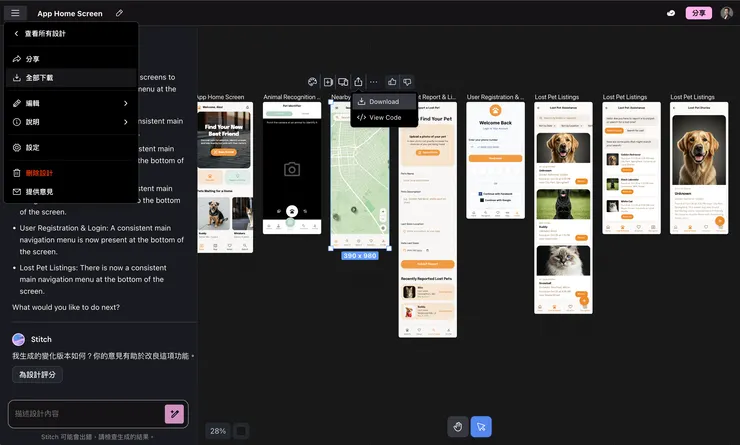740x445 pixels.
Task: Give thumbs down to the design
Action: 407,82
